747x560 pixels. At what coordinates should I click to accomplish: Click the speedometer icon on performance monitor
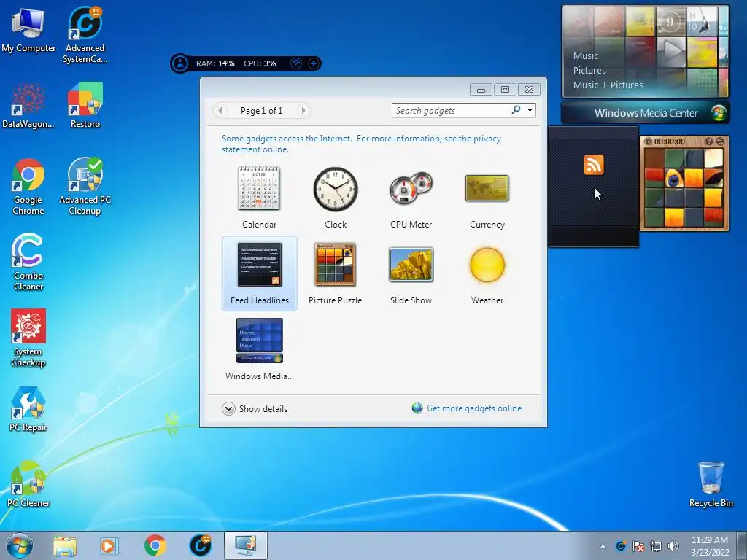pos(296,63)
